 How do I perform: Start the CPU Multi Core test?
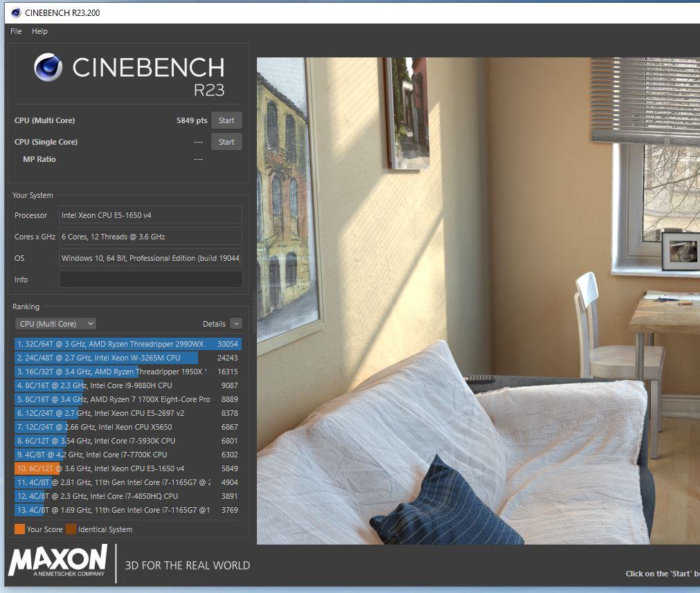226,120
